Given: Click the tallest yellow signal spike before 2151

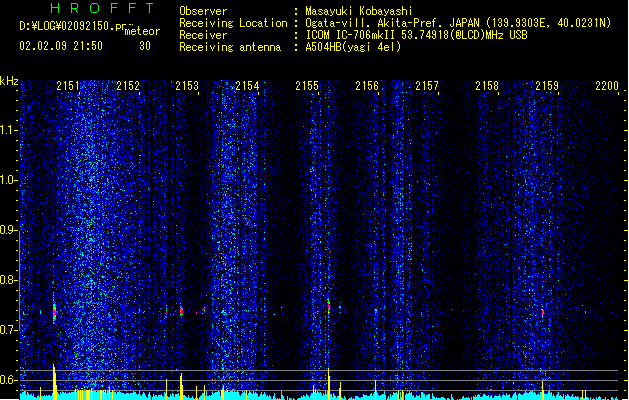Looking at the screenshot, I should pyautogui.click(x=54, y=382).
